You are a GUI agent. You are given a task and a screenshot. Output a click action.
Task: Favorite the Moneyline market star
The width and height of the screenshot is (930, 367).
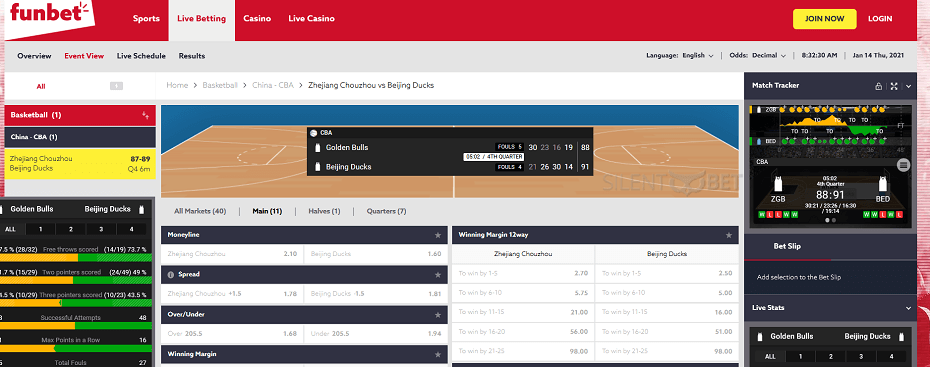438,235
